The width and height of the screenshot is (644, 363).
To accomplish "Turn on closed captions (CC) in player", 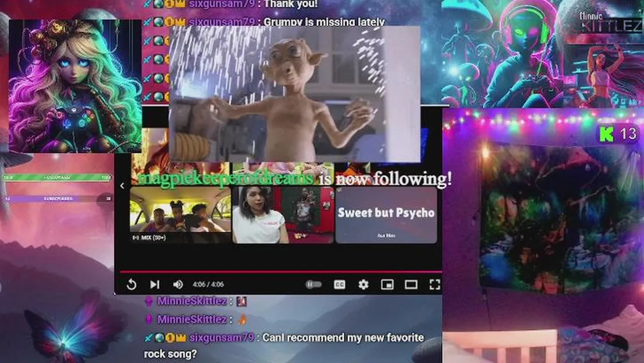I will [339, 284].
